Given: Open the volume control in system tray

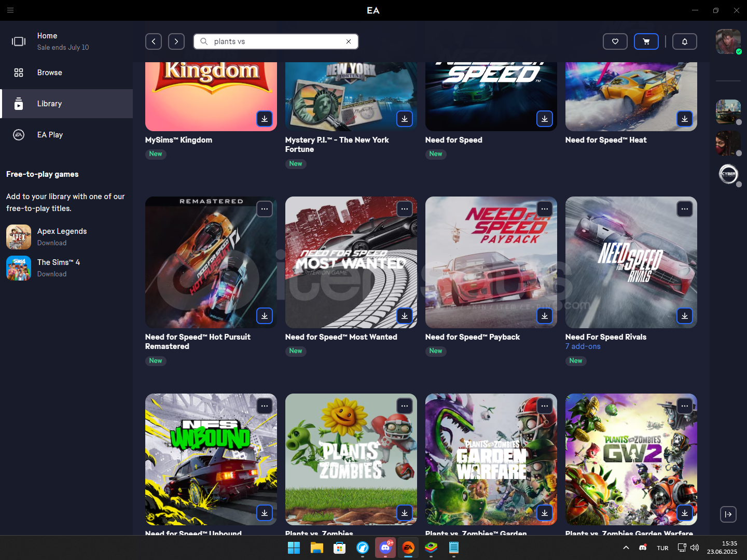Looking at the screenshot, I should [x=695, y=548].
